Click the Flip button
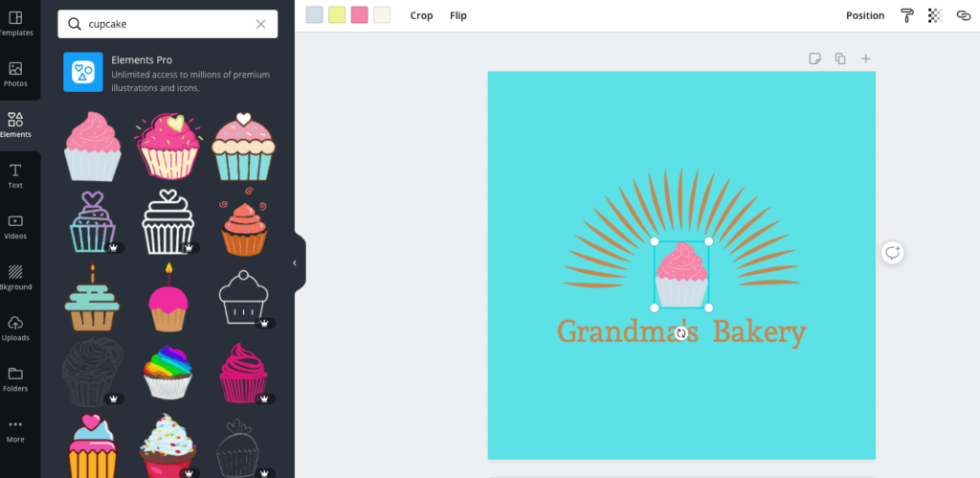Viewport: 980px width, 478px height. (x=458, y=15)
